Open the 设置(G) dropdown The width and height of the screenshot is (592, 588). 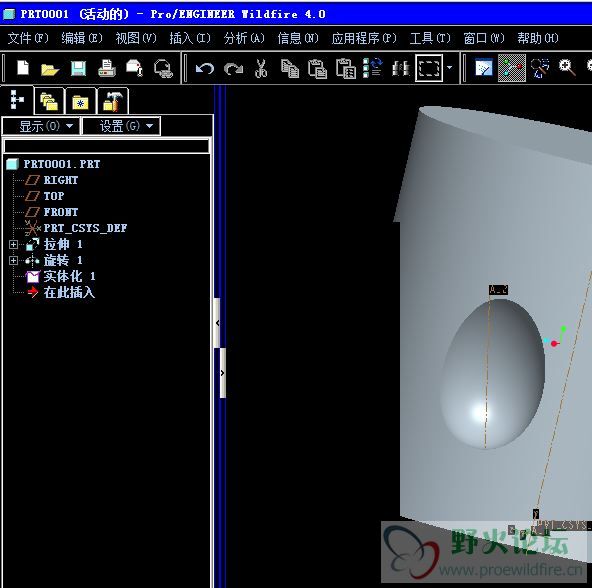[121, 126]
